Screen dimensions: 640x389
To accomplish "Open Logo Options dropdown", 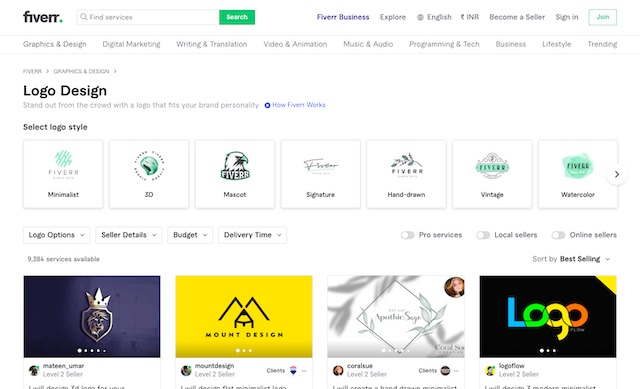I will 56,235.
